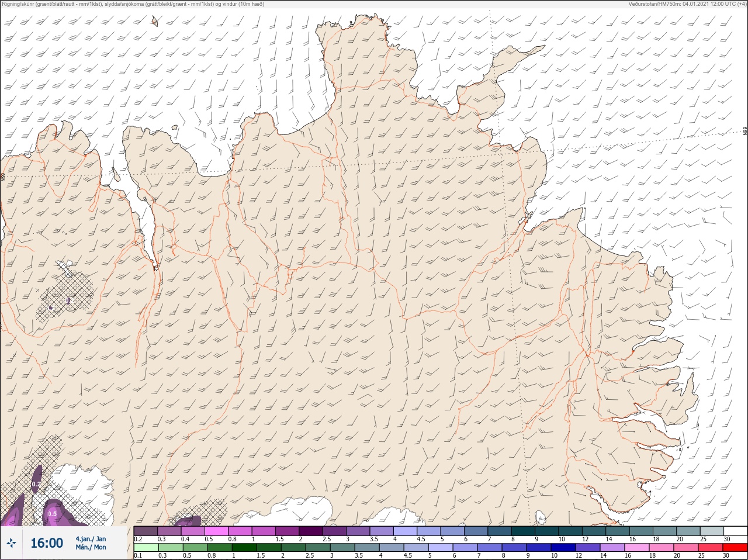Select the bright red swatch ending lower legend row
This screenshot has height=560, width=748.
[x=735, y=548]
